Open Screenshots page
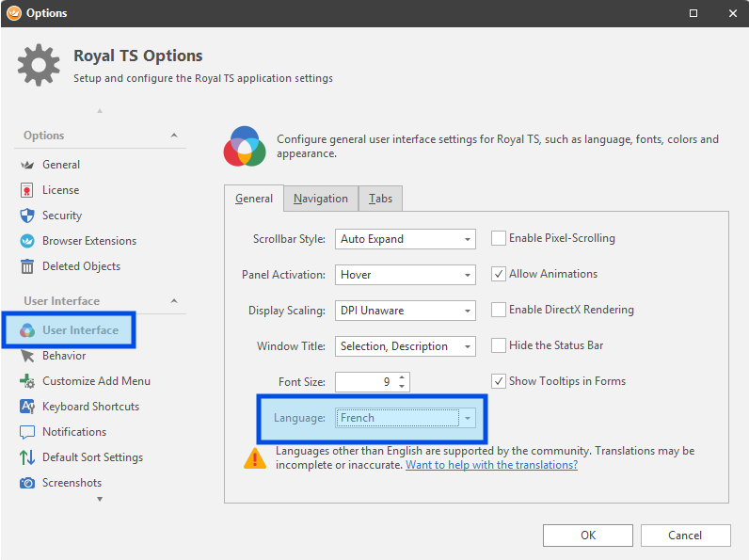The height and width of the screenshot is (560, 749). coord(72,483)
